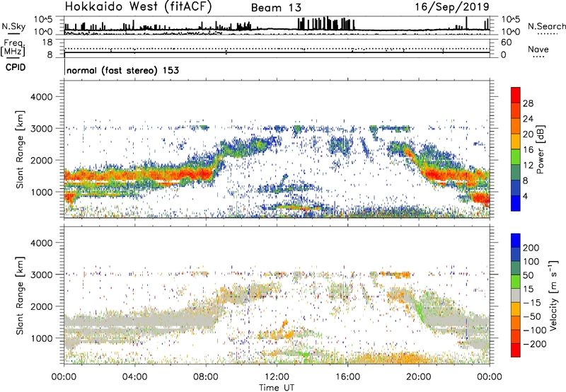Click the '16' power colorbar tick
Viewport: 566px width, 392px height.
click(528, 150)
